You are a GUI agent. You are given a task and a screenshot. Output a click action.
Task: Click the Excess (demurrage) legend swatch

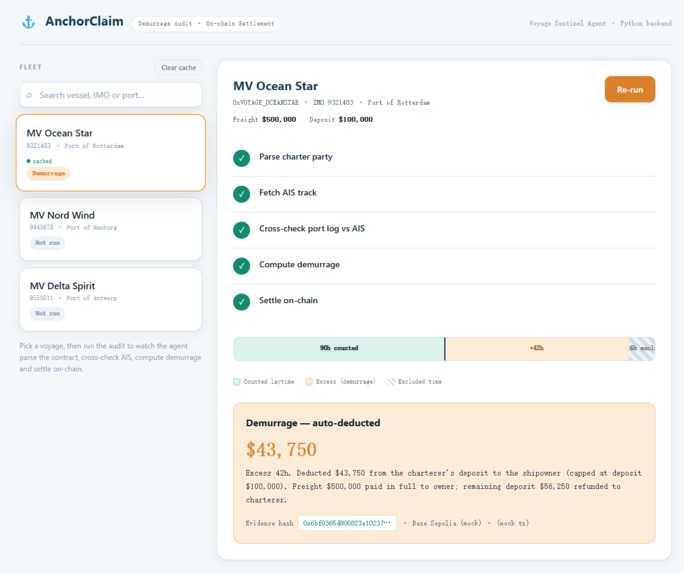[309, 382]
